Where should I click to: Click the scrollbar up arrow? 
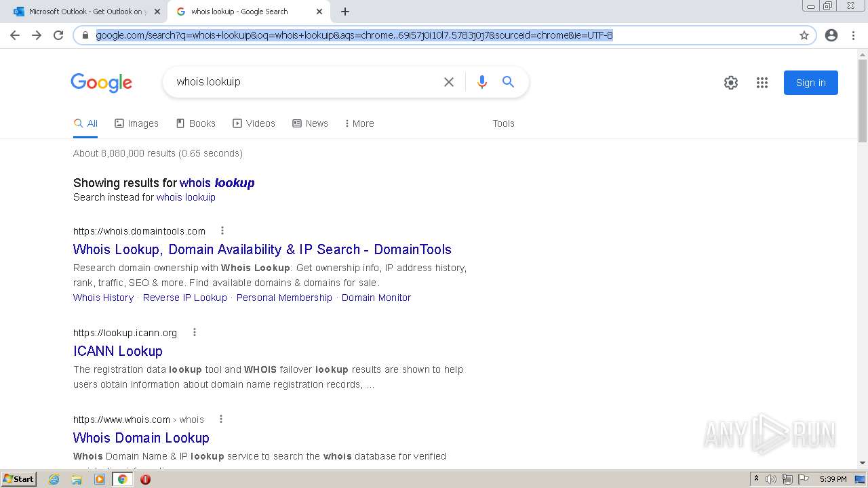[x=863, y=54]
